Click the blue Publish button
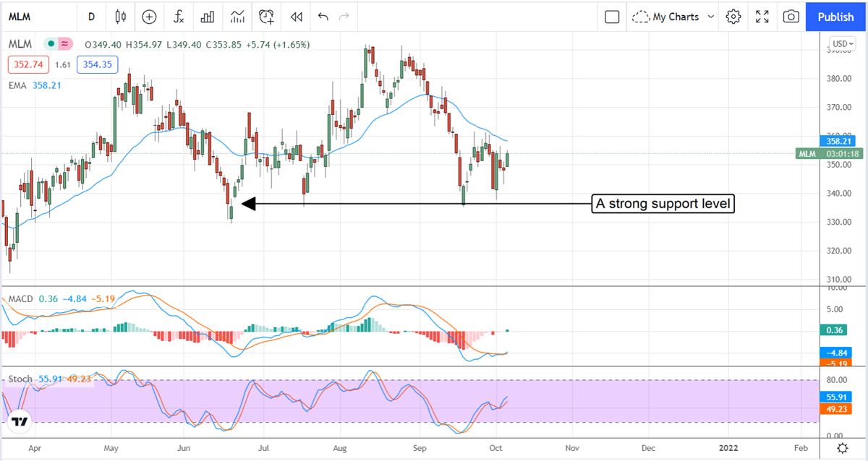Image resolution: width=868 pixels, height=461 pixels. [x=835, y=16]
